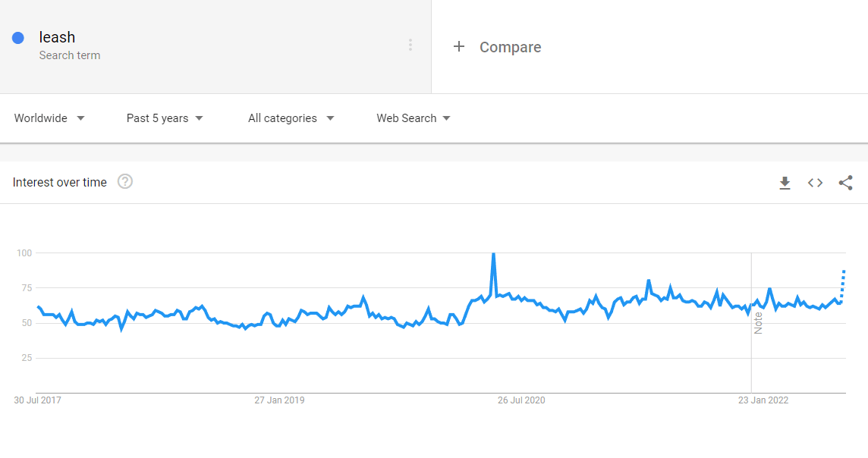
Task: Open the Past 5 years time range dropdown
Action: tap(165, 118)
